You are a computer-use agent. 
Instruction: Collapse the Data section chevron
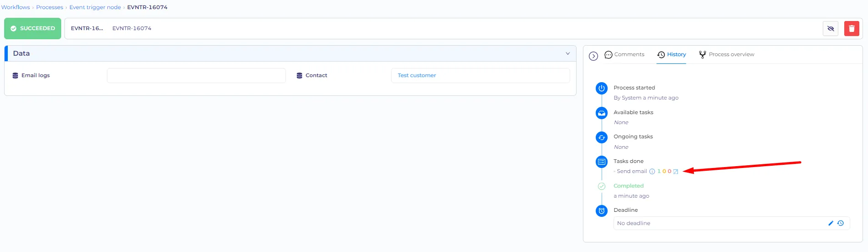[568, 53]
